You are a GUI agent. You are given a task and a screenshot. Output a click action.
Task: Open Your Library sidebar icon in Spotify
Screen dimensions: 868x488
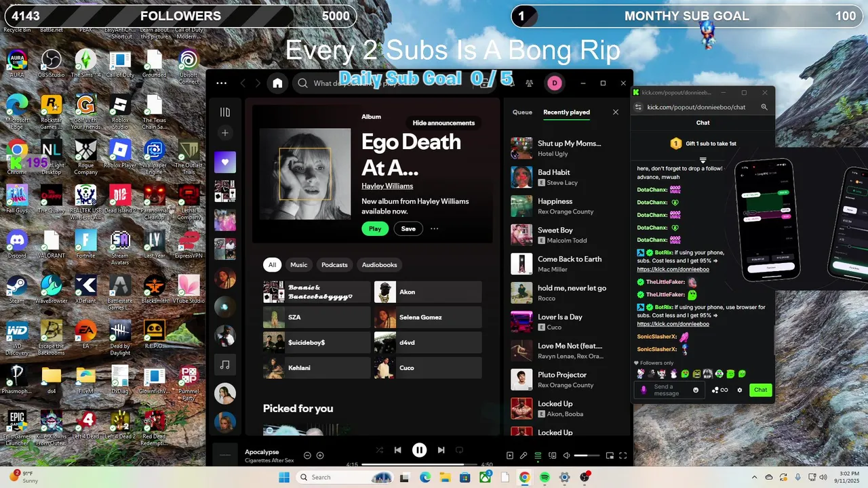click(x=225, y=112)
